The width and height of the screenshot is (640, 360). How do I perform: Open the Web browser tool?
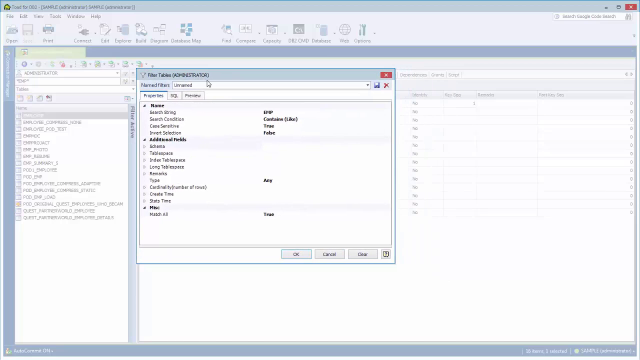coord(344,33)
